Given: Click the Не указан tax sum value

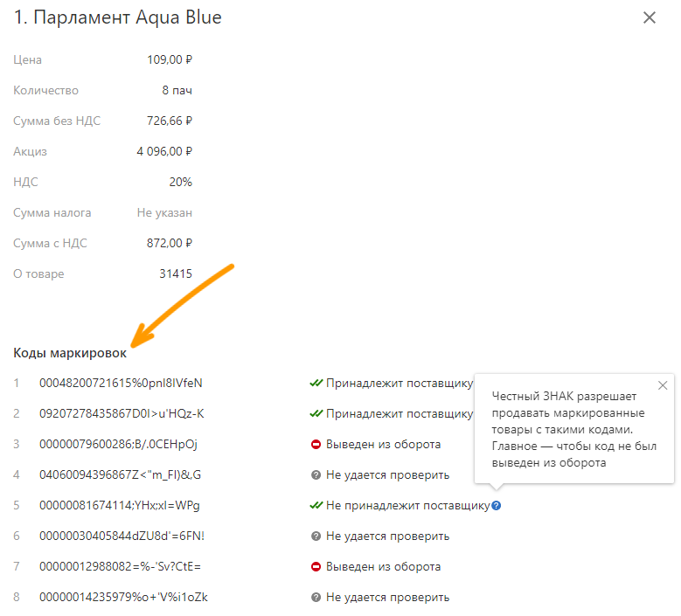Looking at the screenshot, I should pos(164,212).
